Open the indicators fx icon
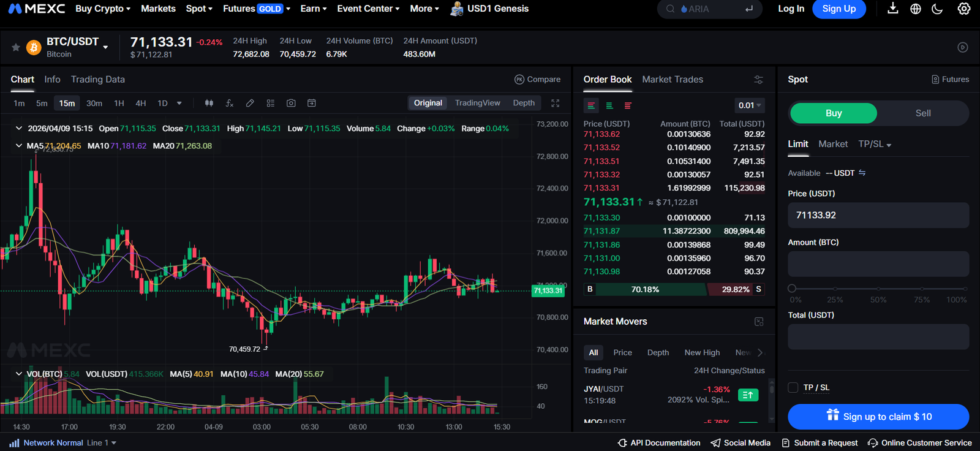This screenshot has height=451, width=980. tap(230, 103)
